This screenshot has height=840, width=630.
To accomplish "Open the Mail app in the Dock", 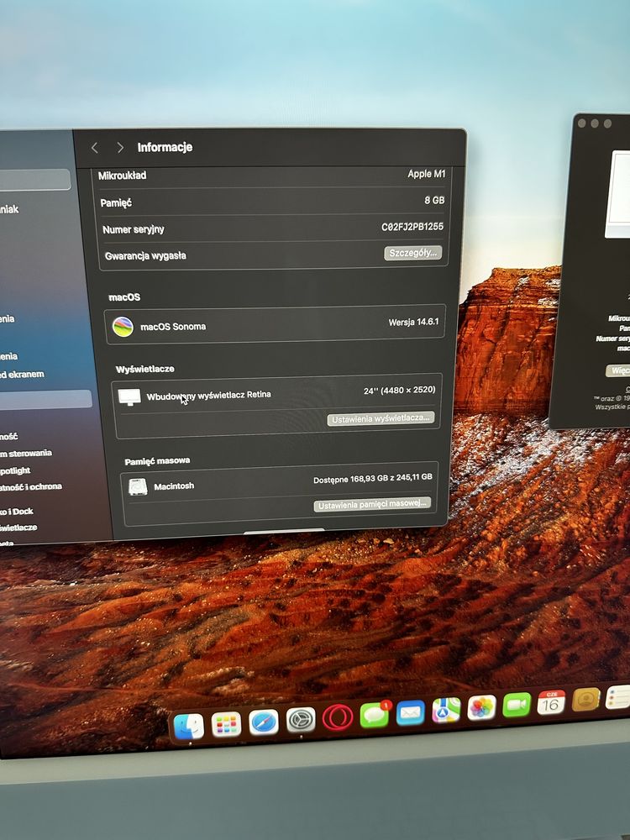I will [411, 712].
